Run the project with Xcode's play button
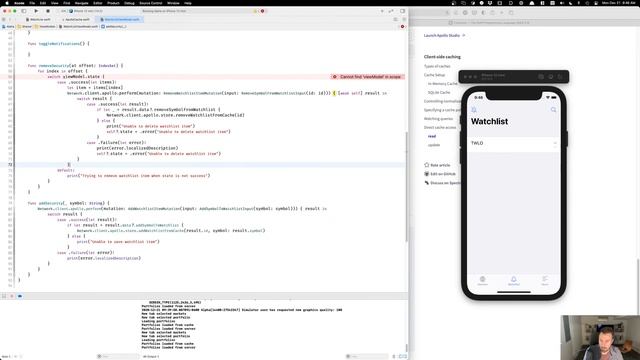This screenshot has height=360, width=640. tap(36, 11)
